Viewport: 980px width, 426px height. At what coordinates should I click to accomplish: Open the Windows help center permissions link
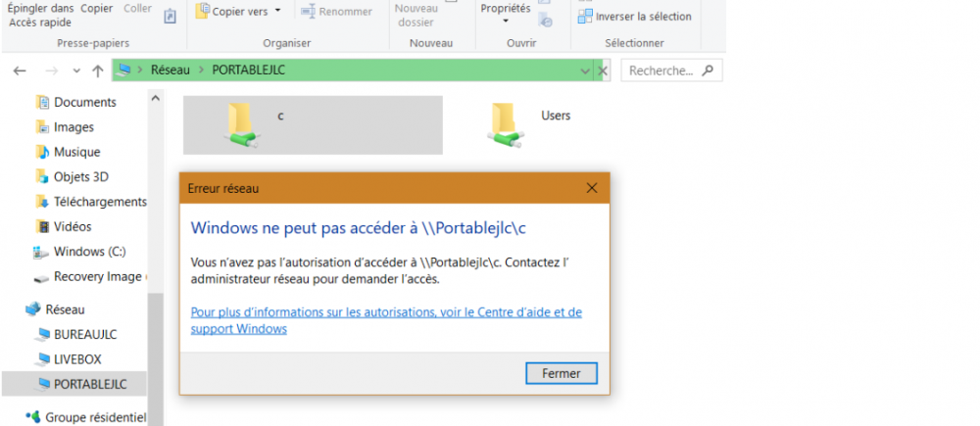[x=386, y=320]
